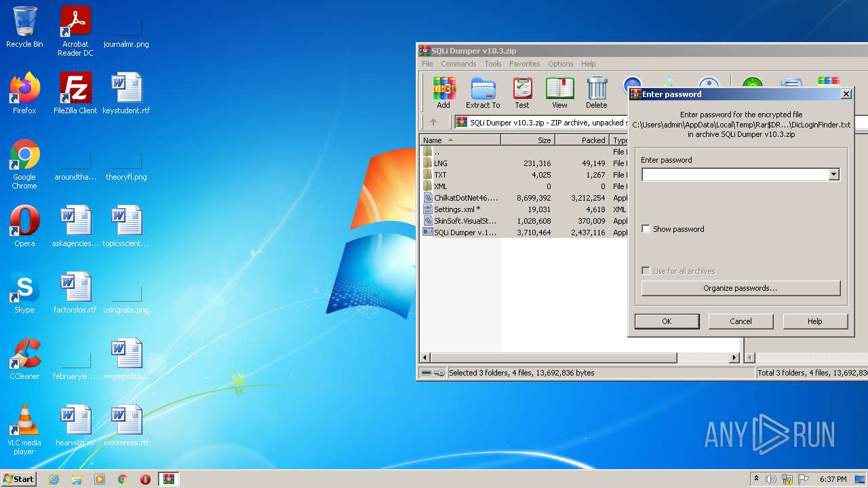868x488 pixels.
Task: Open the Tools menu
Action: pyautogui.click(x=493, y=64)
